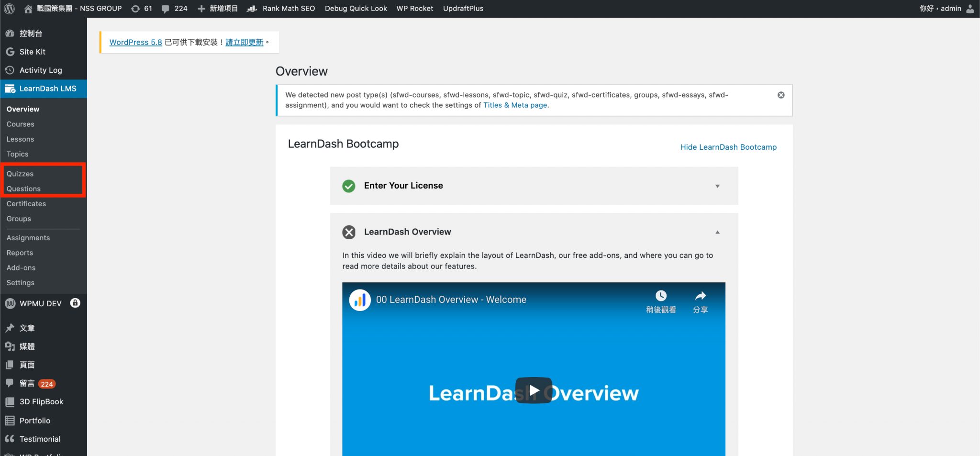Open Debug Quick Look in admin bar
The width and height of the screenshot is (980, 456).
[x=356, y=9]
